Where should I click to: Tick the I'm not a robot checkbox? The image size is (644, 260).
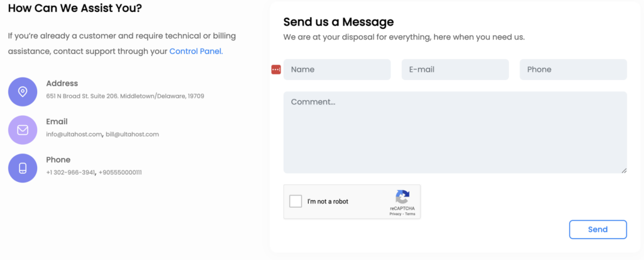pyautogui.click(x=296, y=201)
